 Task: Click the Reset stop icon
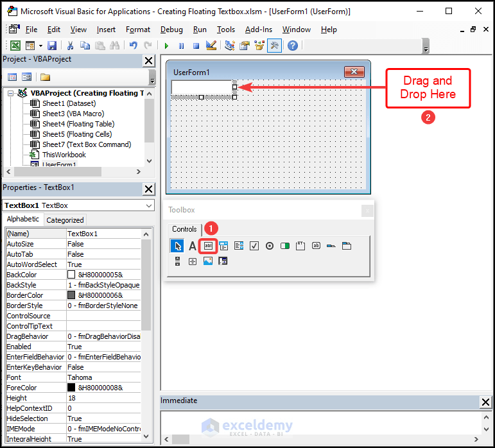coord(196,46)
